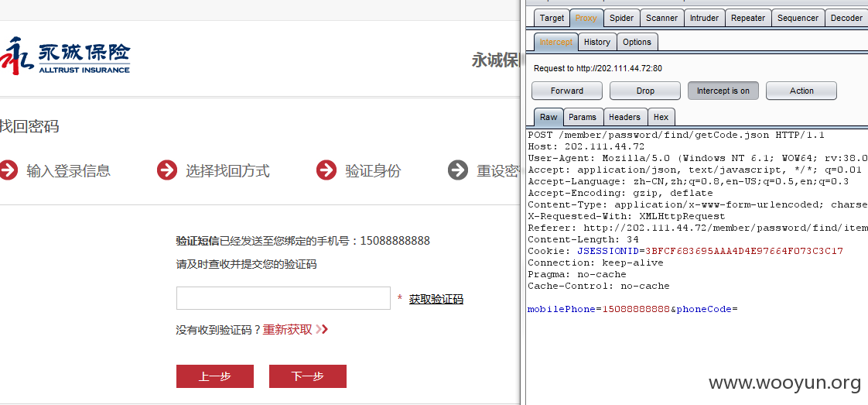Image resolution: width=868 pixels, height=405 pixels.
Task: Click Forward to send the intercepted request
Action: click(567, 91)
